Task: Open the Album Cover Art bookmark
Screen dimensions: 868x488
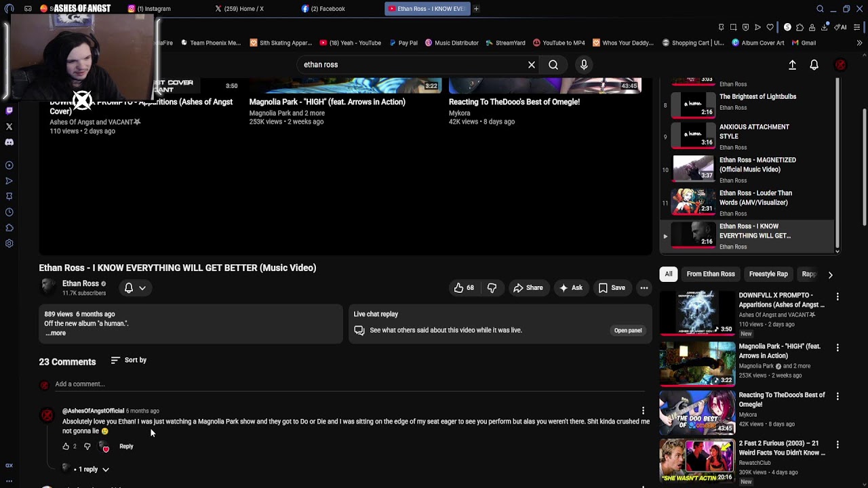Action: click(757, 43)
